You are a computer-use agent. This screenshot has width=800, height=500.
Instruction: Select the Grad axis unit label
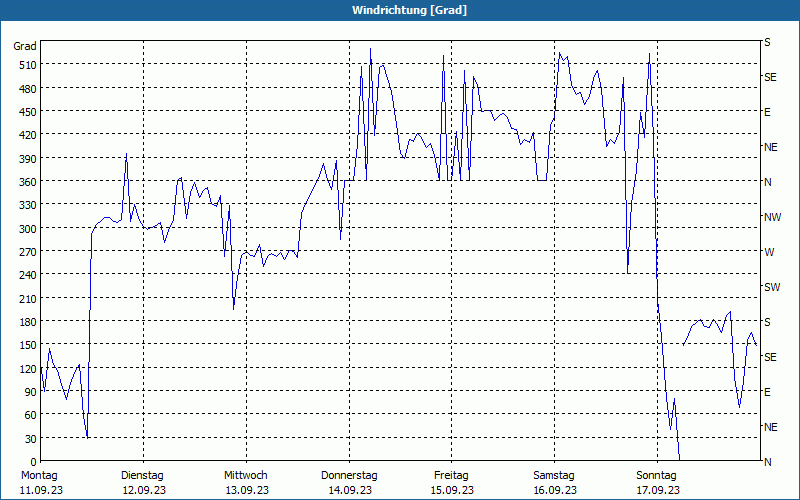coord(25,46)
